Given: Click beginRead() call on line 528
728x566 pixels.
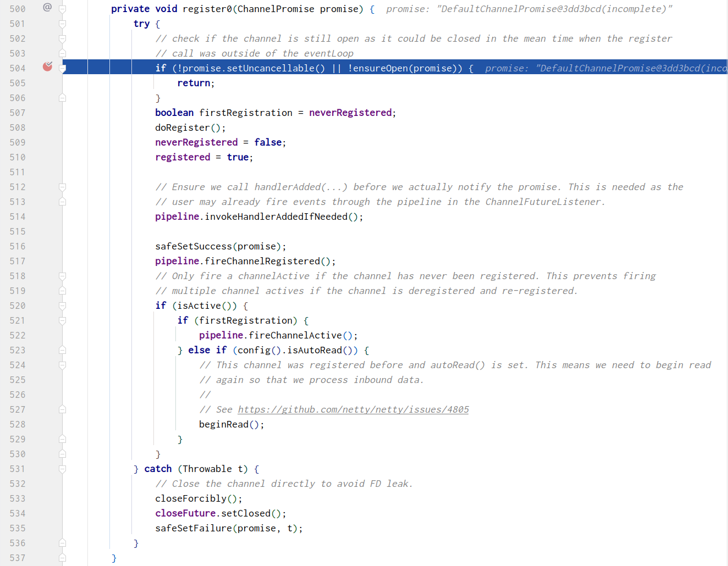Looking at the screenshot, I should pos(229,424).
